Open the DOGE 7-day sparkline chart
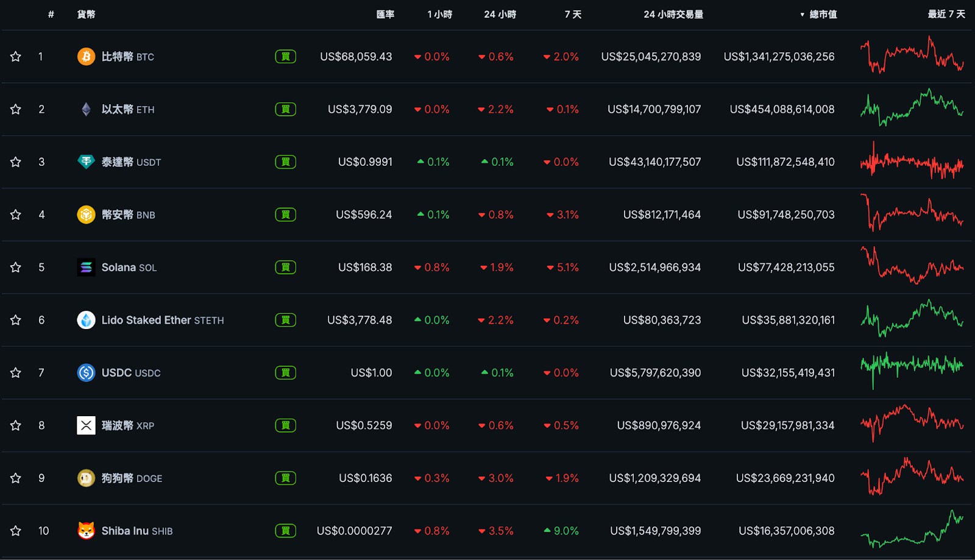Viewport: 975px width, 560px height. (912, 476)
